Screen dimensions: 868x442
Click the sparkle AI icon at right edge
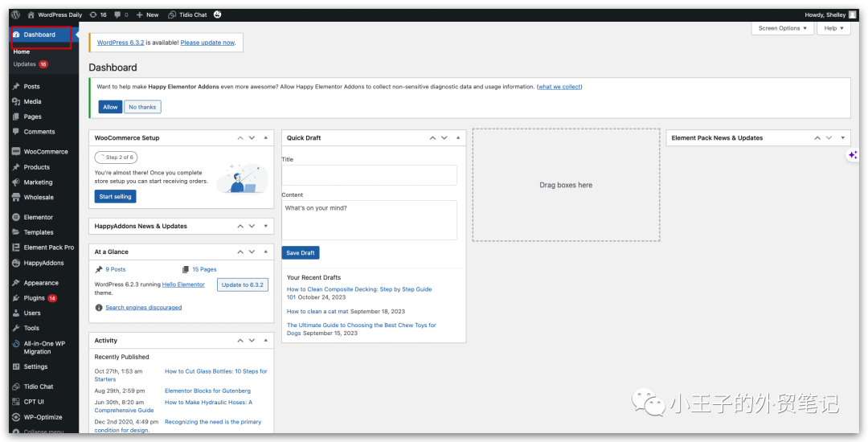(x=853, y=155)
